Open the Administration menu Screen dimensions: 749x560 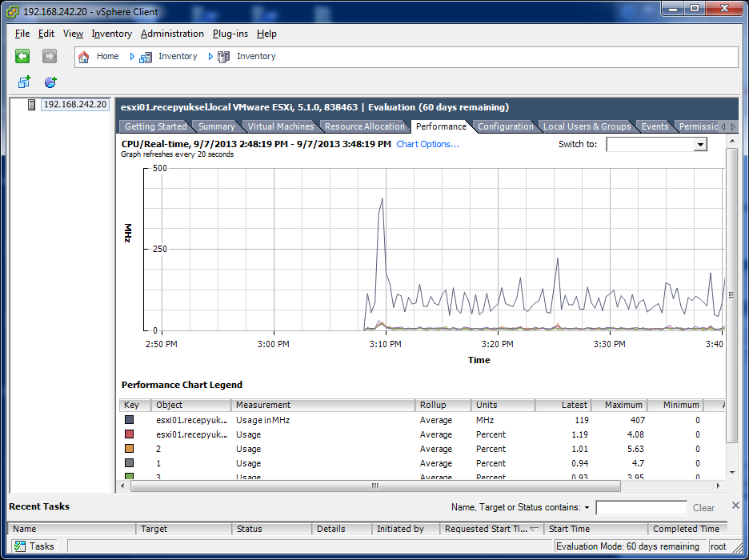click(x=172, y=34)
